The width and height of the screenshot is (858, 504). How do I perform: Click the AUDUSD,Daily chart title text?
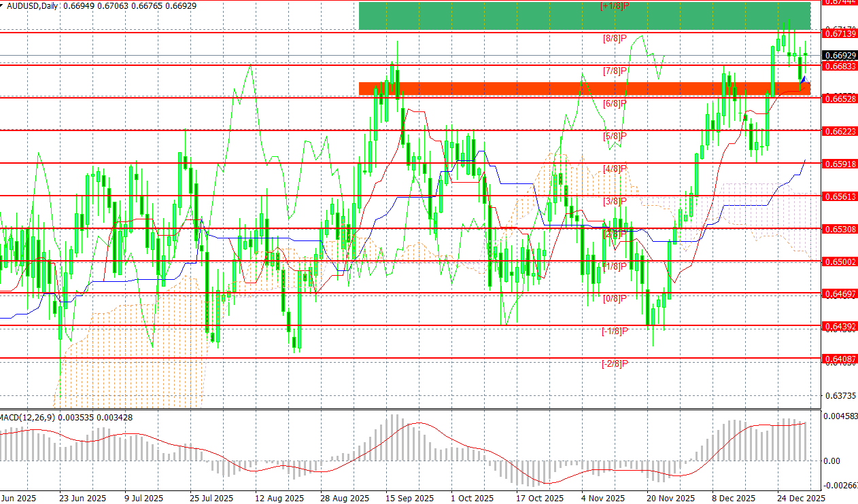coord(32,5)
